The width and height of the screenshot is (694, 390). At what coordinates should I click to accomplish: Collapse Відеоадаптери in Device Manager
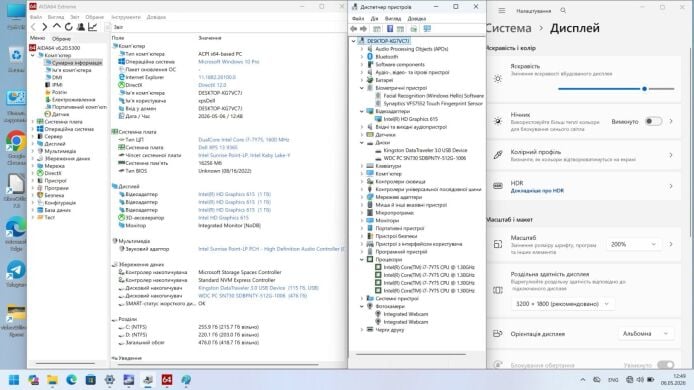pyautogui.click(x=362, y=111)
